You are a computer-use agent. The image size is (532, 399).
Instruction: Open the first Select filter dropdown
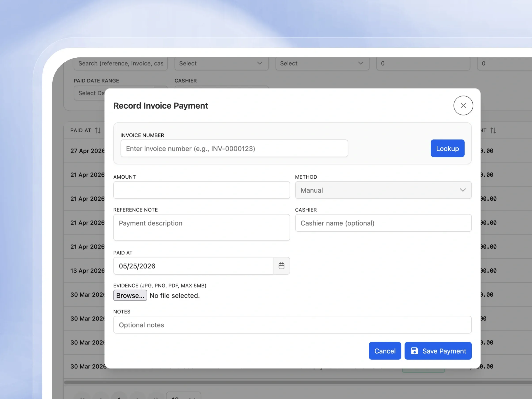click(x=221, y=63)
